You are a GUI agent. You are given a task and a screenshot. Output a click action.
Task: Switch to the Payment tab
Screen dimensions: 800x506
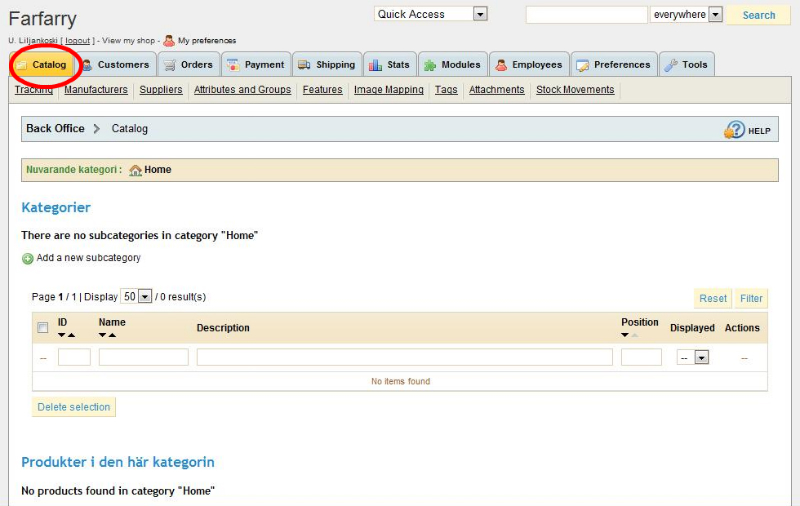[256, 65]
